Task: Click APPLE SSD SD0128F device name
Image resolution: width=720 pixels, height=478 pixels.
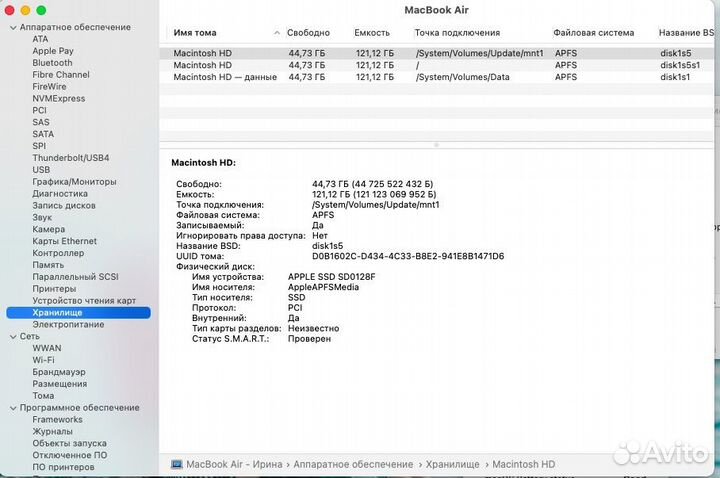Action: [x=332, y=277]
